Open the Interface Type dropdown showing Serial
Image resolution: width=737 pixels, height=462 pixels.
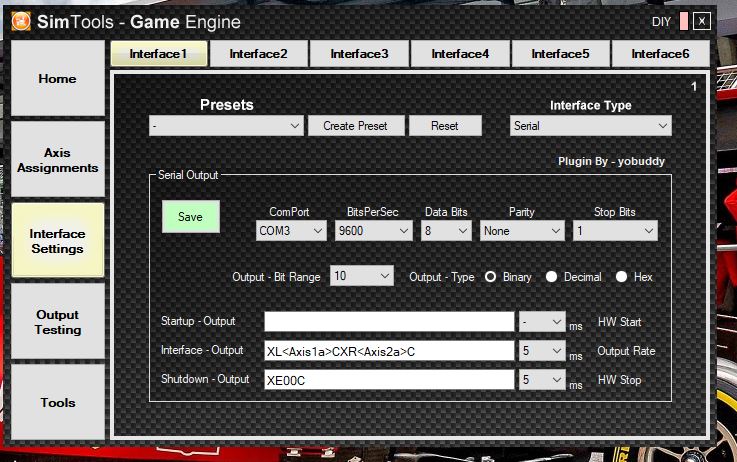(590, 126)
